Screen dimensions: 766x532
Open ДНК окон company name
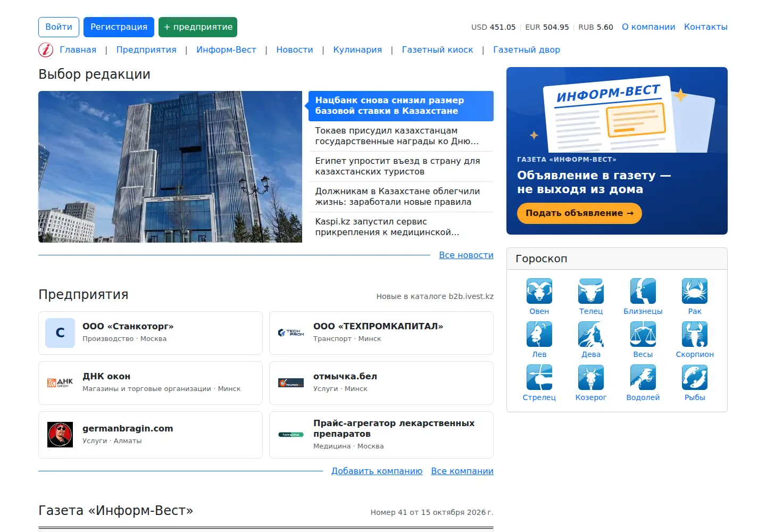[106, 376]
